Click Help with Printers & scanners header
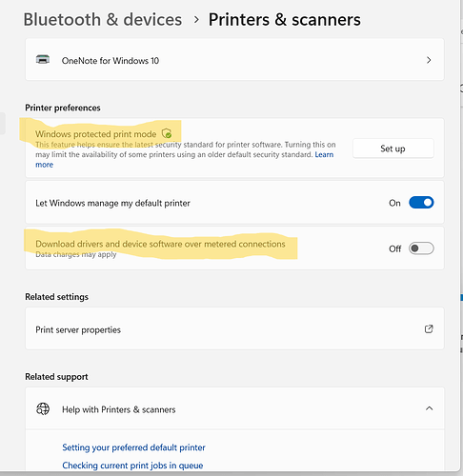This screenshot has height=476, width=463. click(234, 408)
